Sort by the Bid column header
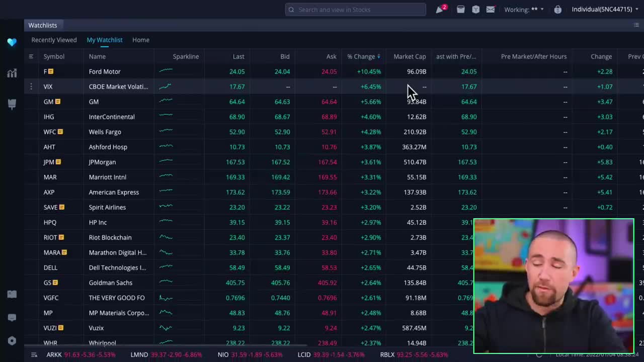The height and width of the screenshot is (362, 644). [285, 56]
